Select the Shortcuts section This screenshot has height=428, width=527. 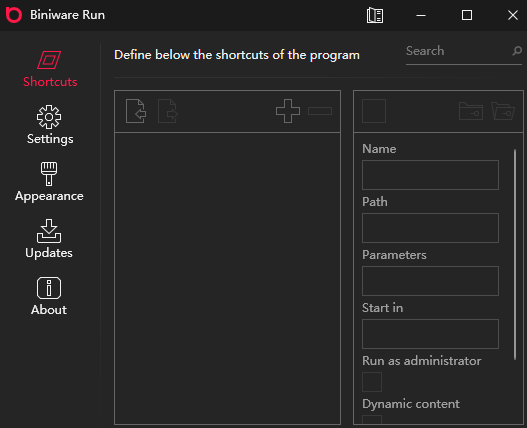(50, 69)
